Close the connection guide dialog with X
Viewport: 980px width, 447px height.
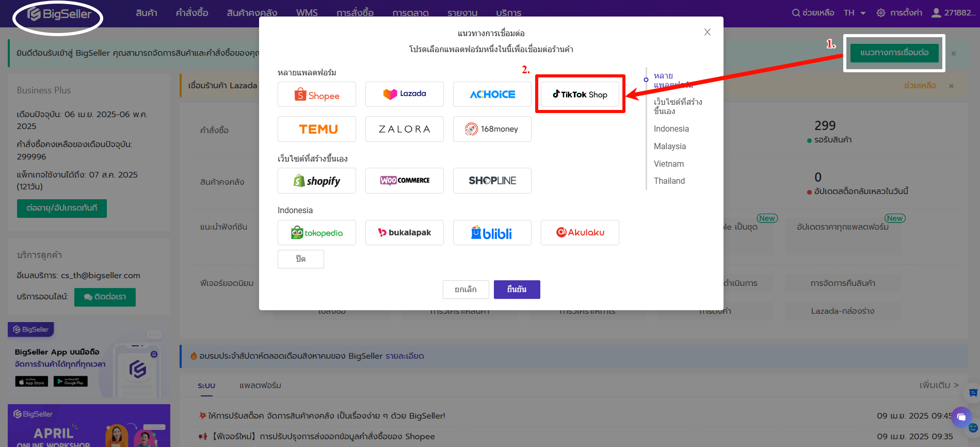[x=708, y=32]
